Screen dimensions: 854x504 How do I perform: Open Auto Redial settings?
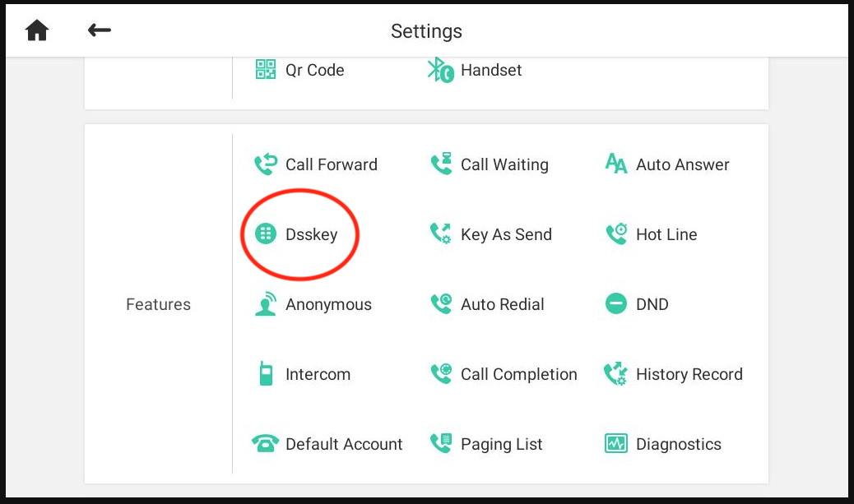pos(487,303)
